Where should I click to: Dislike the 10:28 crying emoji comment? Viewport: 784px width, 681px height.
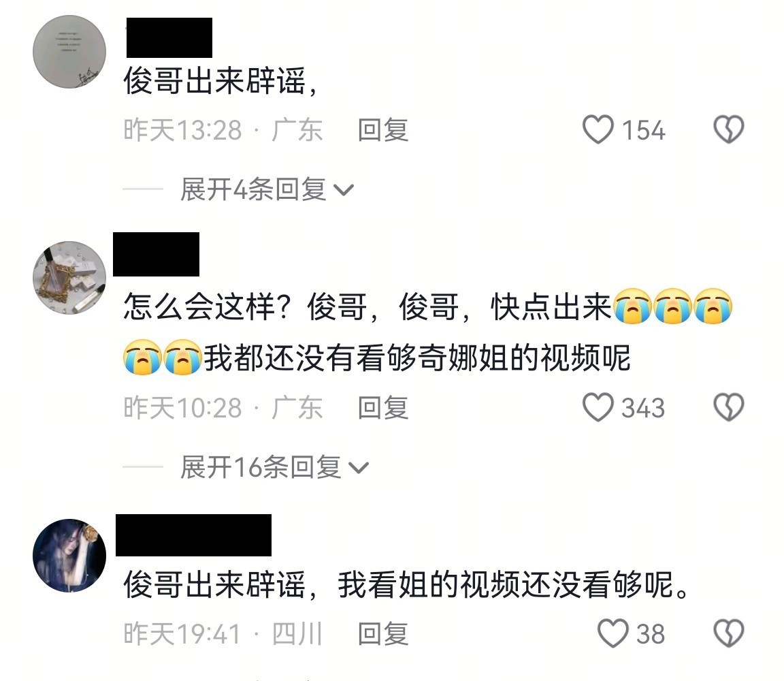click(x=728, y=407)
